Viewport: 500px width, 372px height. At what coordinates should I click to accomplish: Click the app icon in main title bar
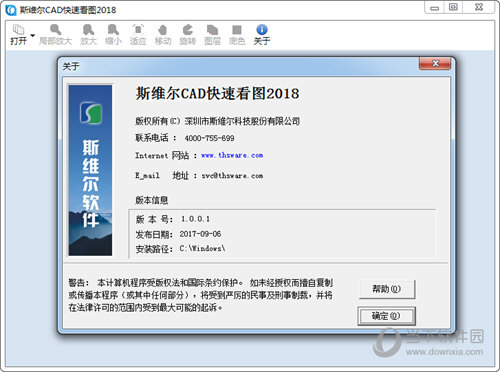click(x=11, y=10)
